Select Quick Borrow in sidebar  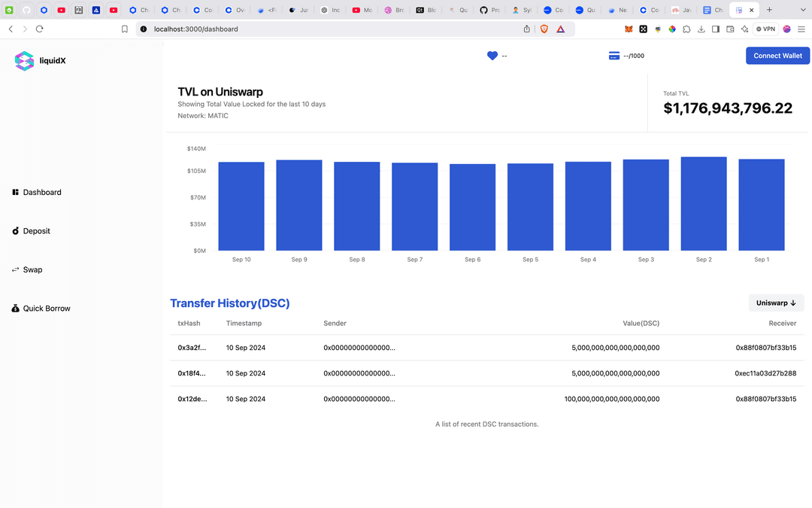46,309
